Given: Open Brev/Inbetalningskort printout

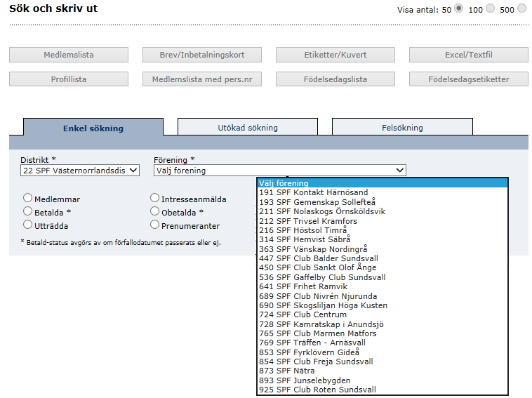Looking at the screenshot, I should click(x=202, y=55).
